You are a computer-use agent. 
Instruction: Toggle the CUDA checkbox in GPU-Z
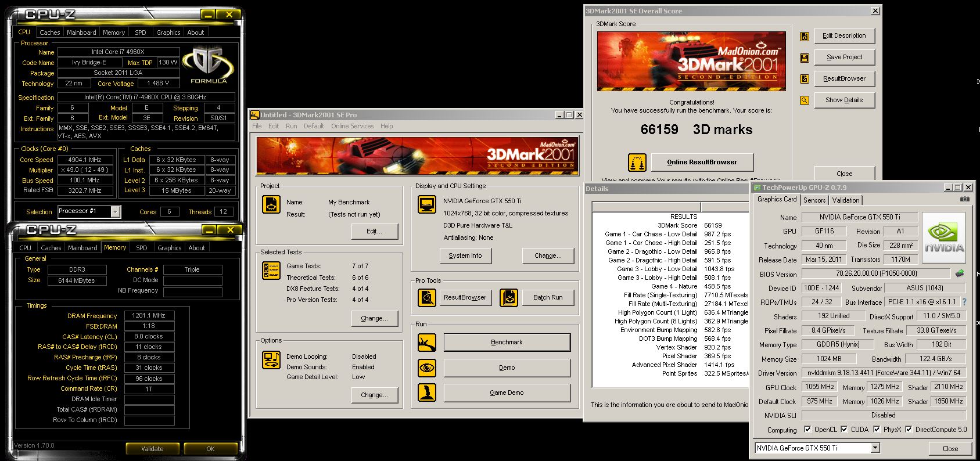tap(843, 430)
